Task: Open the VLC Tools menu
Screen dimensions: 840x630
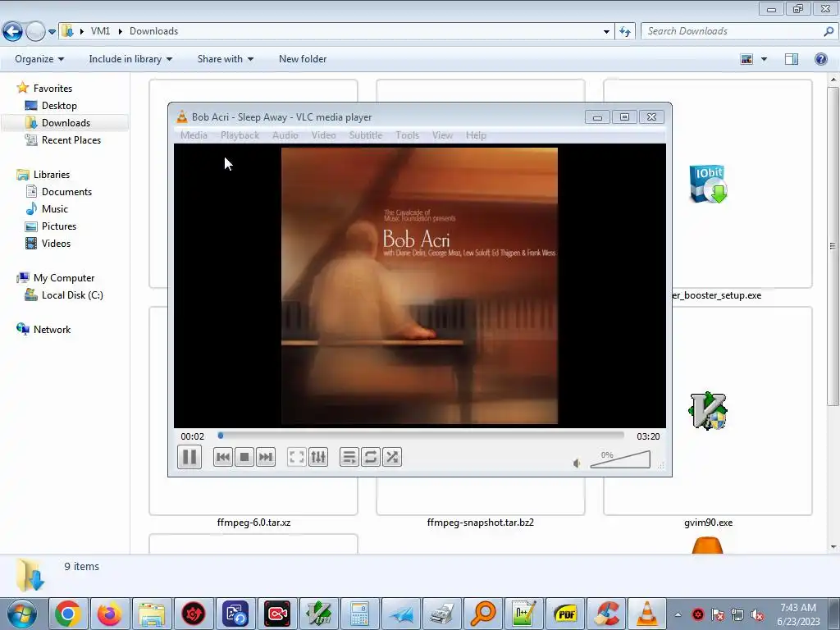Action: 407,135
